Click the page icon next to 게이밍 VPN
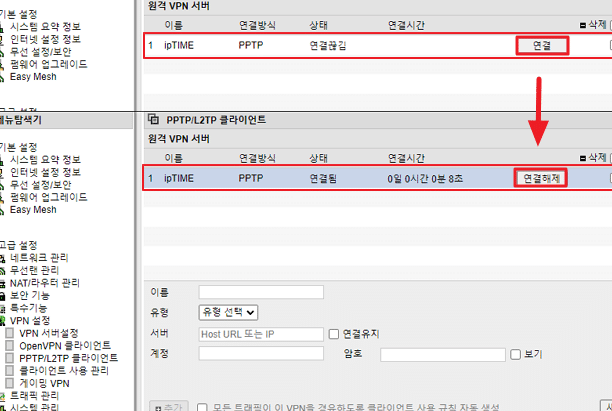Viewport: 612px width, 411px height. 10,383
